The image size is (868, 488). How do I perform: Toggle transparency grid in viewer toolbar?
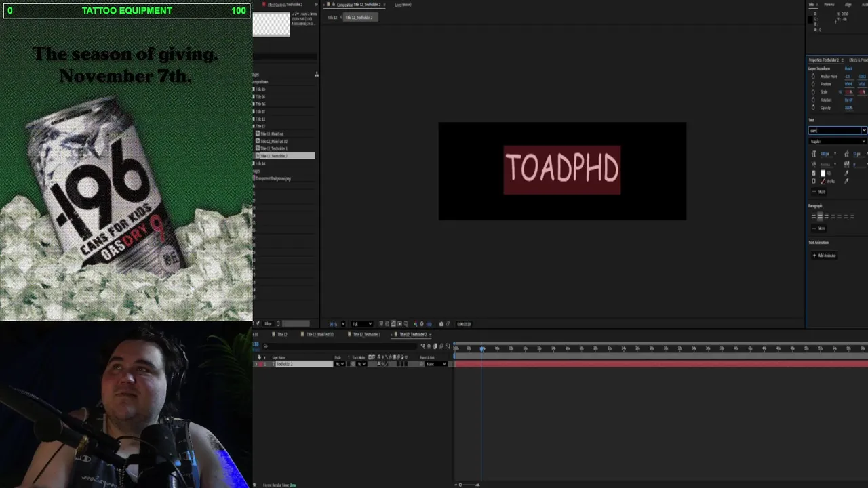tap(387, 324)
